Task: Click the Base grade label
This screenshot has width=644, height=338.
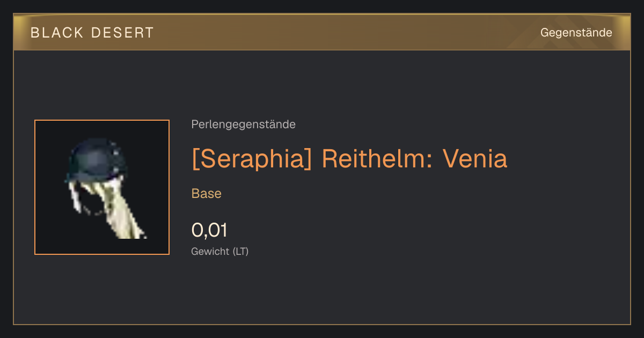Action: coord(207,194)
